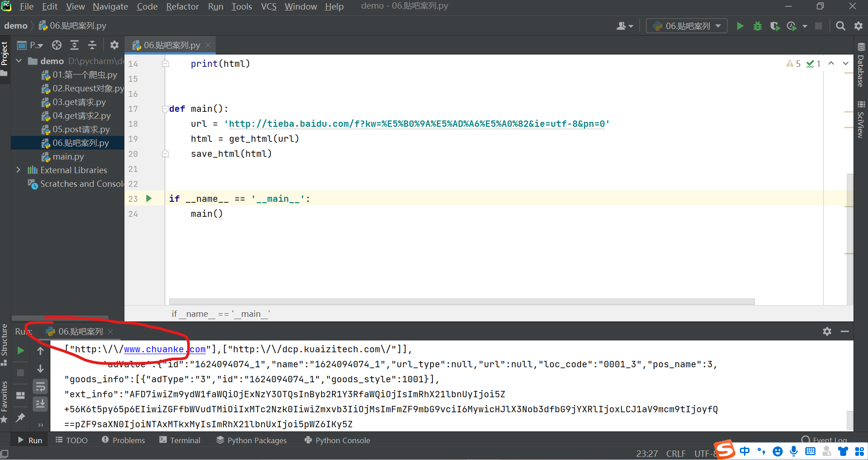
Task: Open the Database tool window
Action: 861,65
